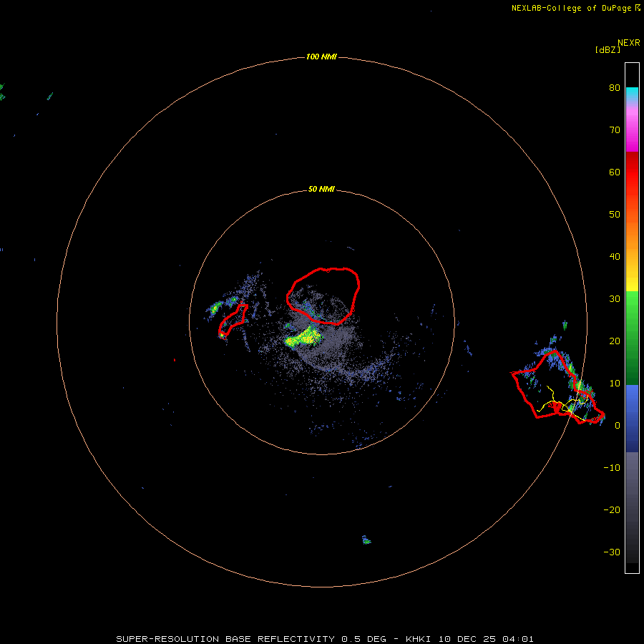Click the 20 value on the dBZ scale

point(615,341)
